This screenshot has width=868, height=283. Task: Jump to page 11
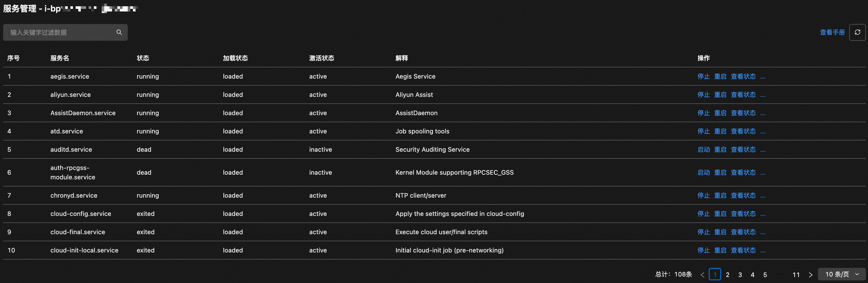[x=796, y=275]
